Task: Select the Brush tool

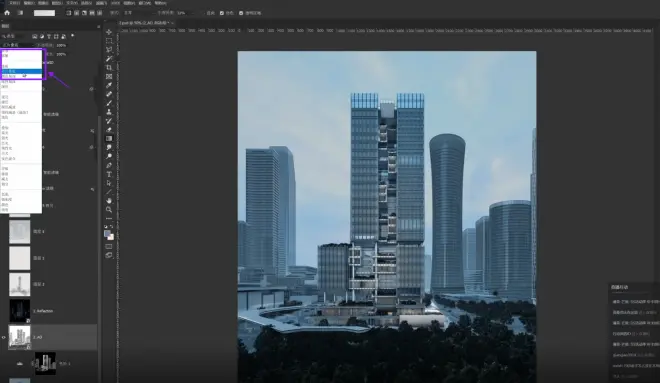Action: point(109,103)
